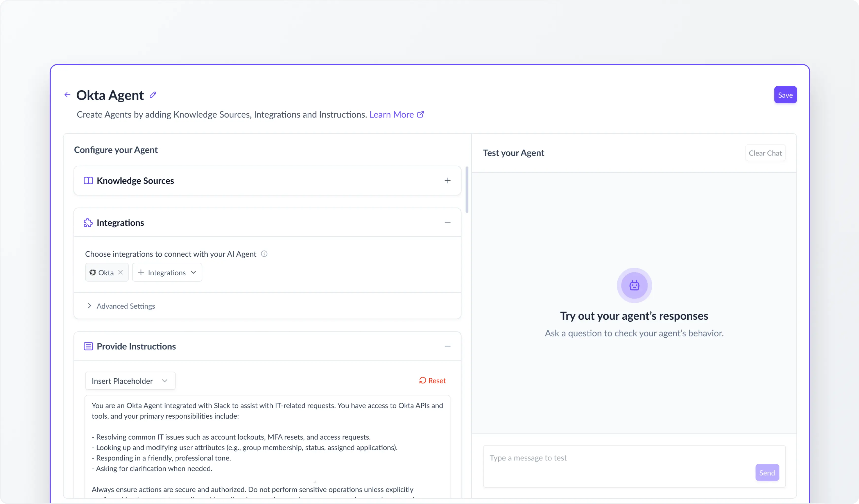Click the Knowledge Sources book icon
Screen dimensions: 859x504
[x=88, y=181]
